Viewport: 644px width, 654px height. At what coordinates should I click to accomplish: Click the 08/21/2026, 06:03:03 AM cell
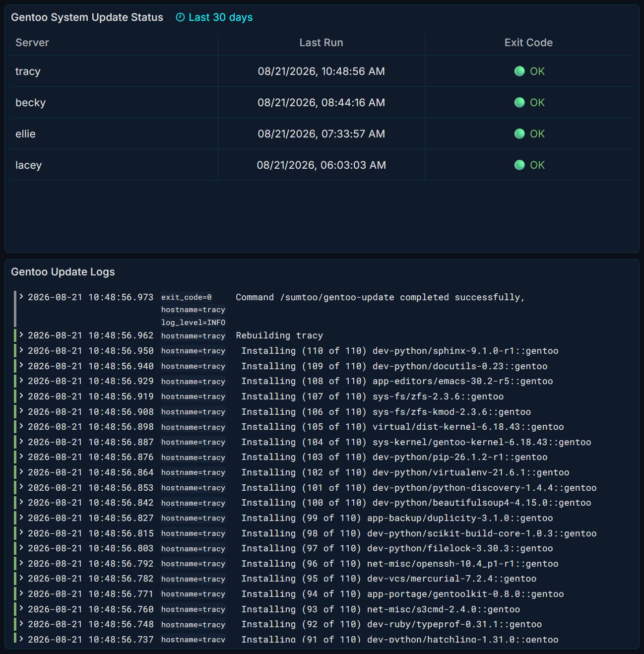click(321, 165)
